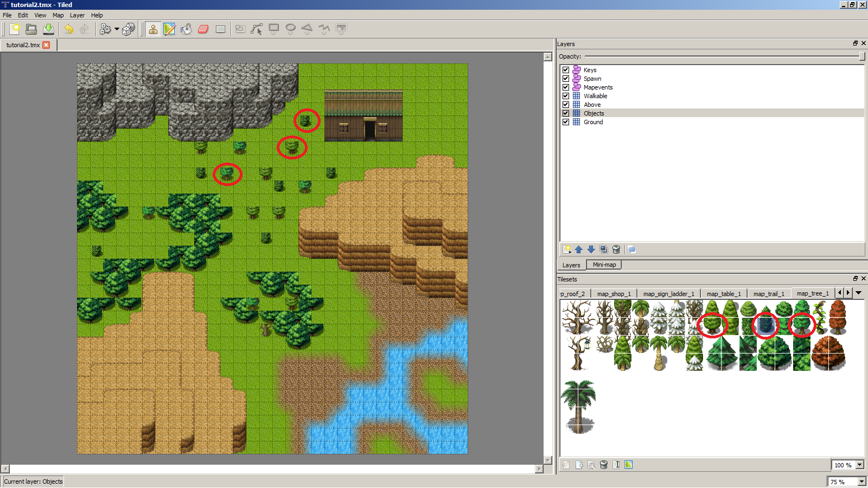Select the Stamp Brush tool

click(154, 29)
